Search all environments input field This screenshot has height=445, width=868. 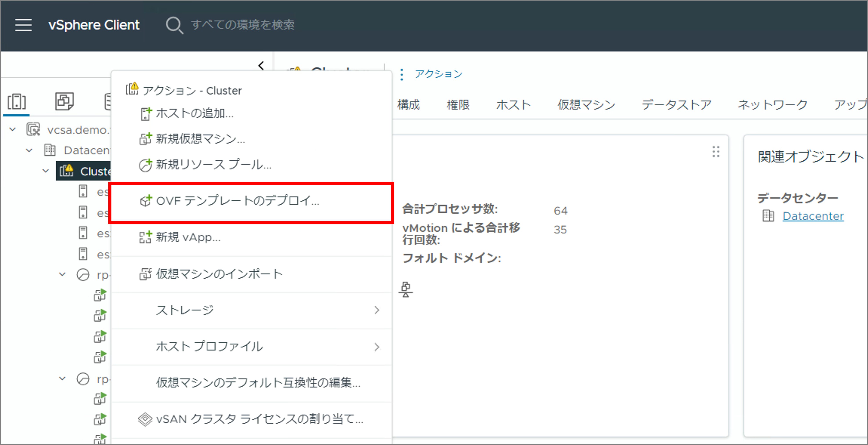coord(243,25)
